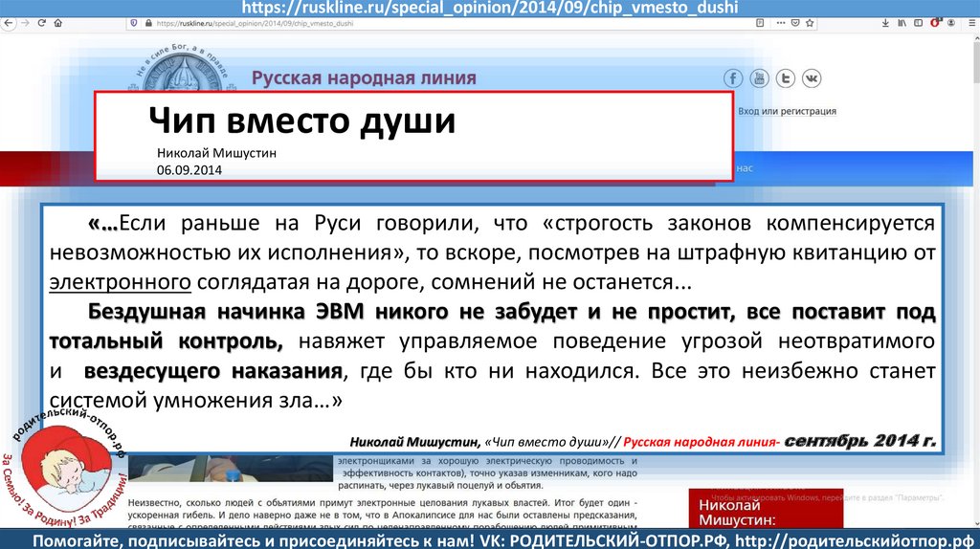Viewport: 980px width, 549px height.
Task: Go back with the browser Back arrow
Action: point(8,23)
